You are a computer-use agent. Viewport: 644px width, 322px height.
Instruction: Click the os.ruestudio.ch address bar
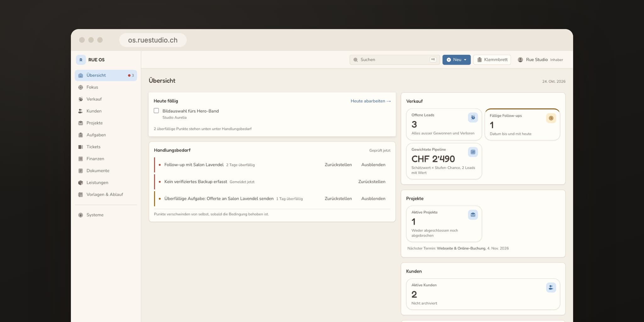[x=153, y=40]
